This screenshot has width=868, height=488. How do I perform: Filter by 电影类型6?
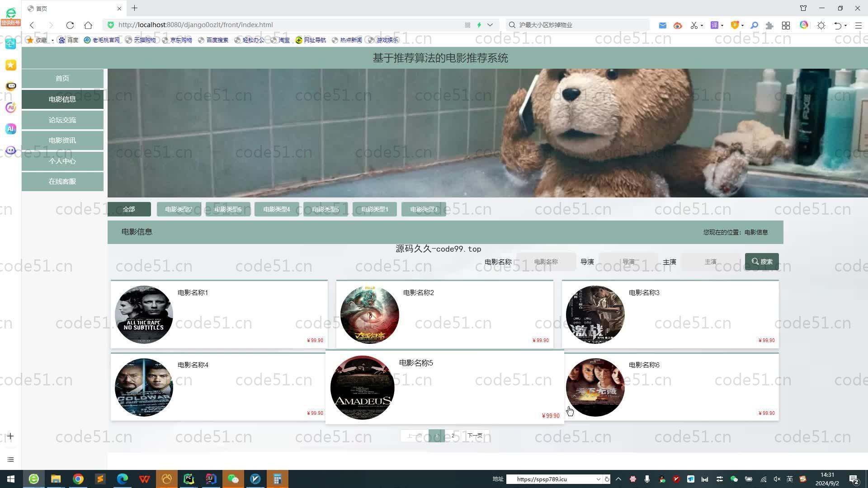pyautogui.click(x=228, y=209)
